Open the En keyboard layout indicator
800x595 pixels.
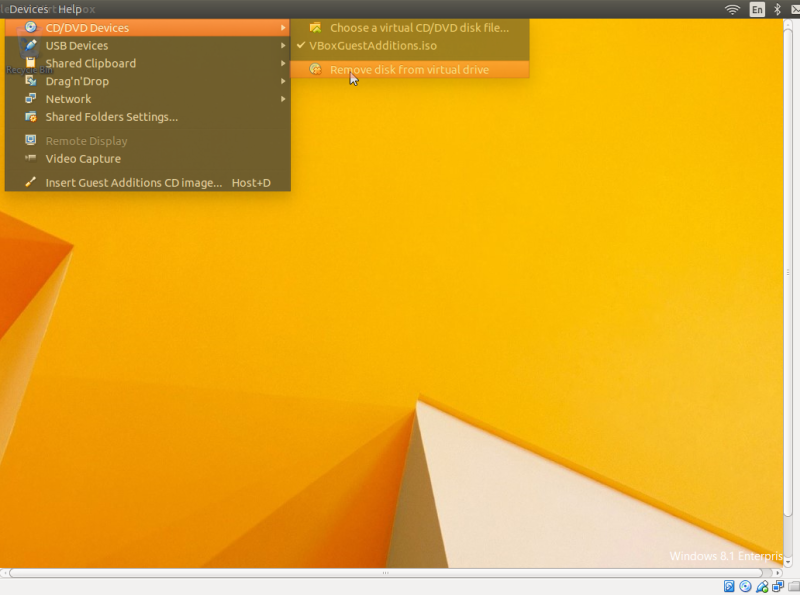757,9
